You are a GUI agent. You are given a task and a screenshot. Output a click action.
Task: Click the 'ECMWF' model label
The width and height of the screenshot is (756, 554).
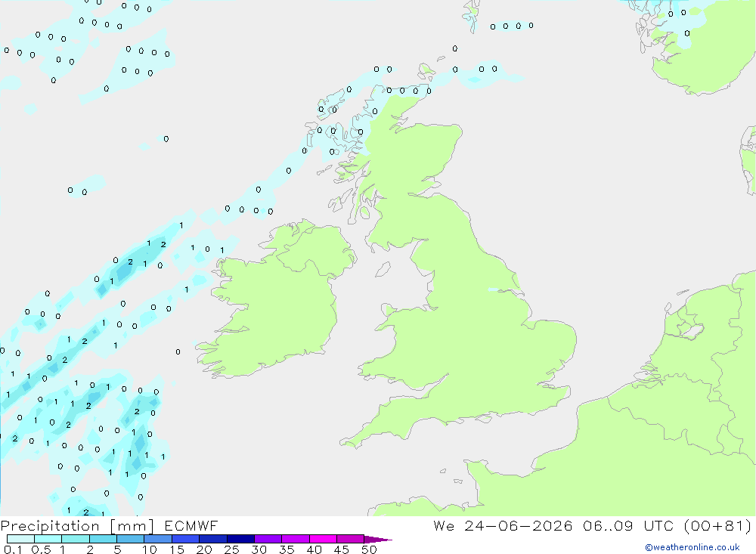(x=191, y=525)
